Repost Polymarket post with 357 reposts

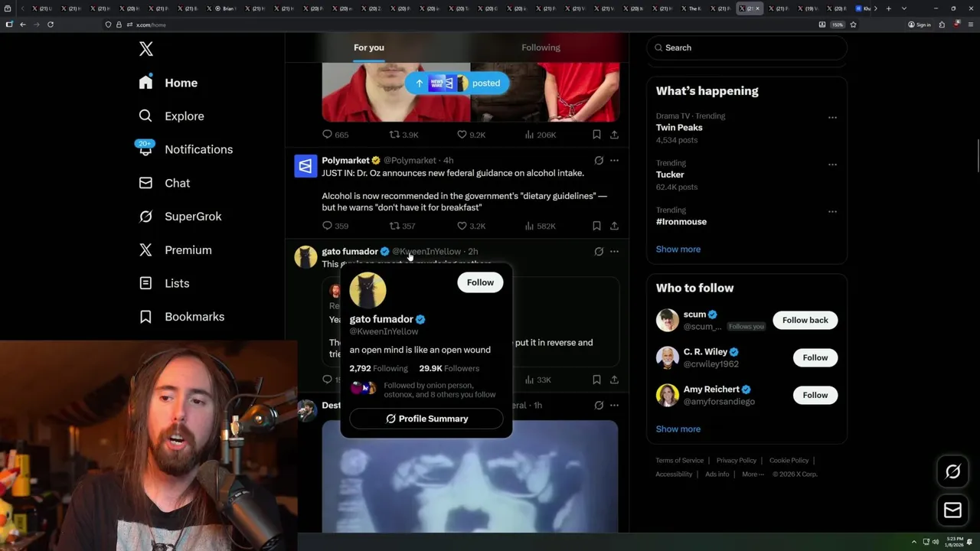tap(402, 226)
